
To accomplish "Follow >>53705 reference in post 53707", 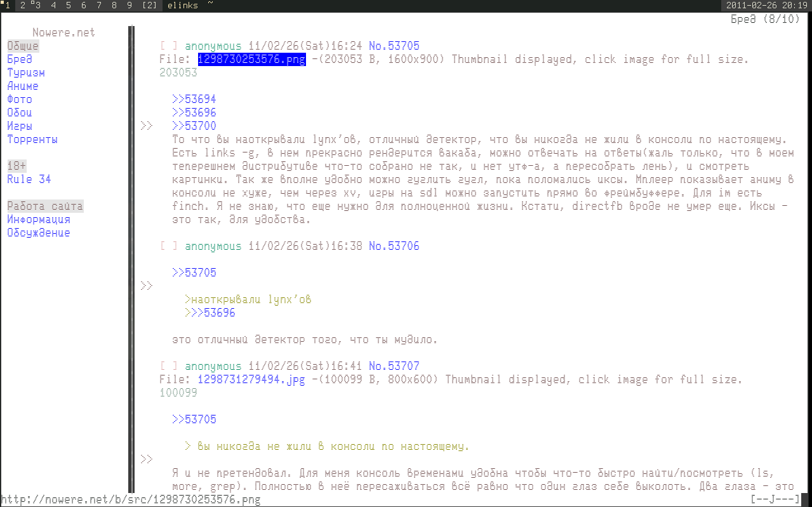I will coord(194,419).
